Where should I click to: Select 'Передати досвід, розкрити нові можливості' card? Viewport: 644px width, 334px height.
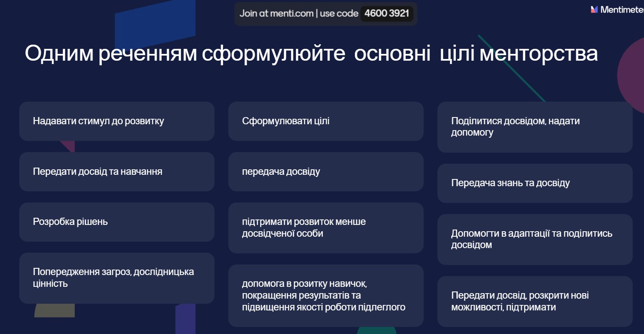535,302
